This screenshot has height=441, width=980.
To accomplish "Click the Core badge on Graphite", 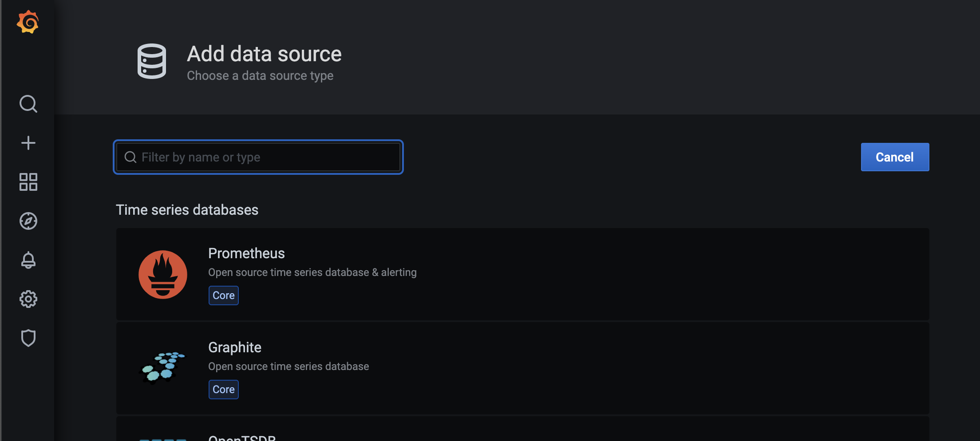I will (223, 389).
